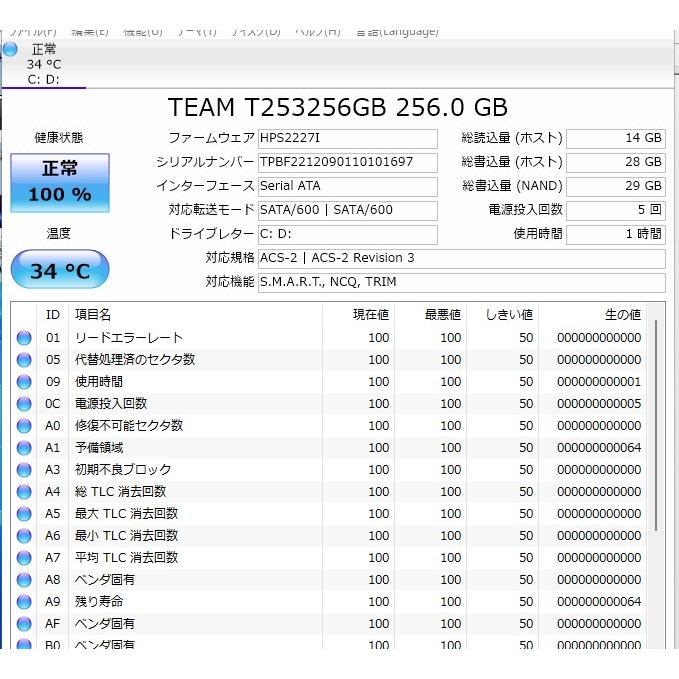Screen dimensions: 679x679
Task: Click status icon for 05 代替処理済のセクタ数 row
Action: point(24,360)
